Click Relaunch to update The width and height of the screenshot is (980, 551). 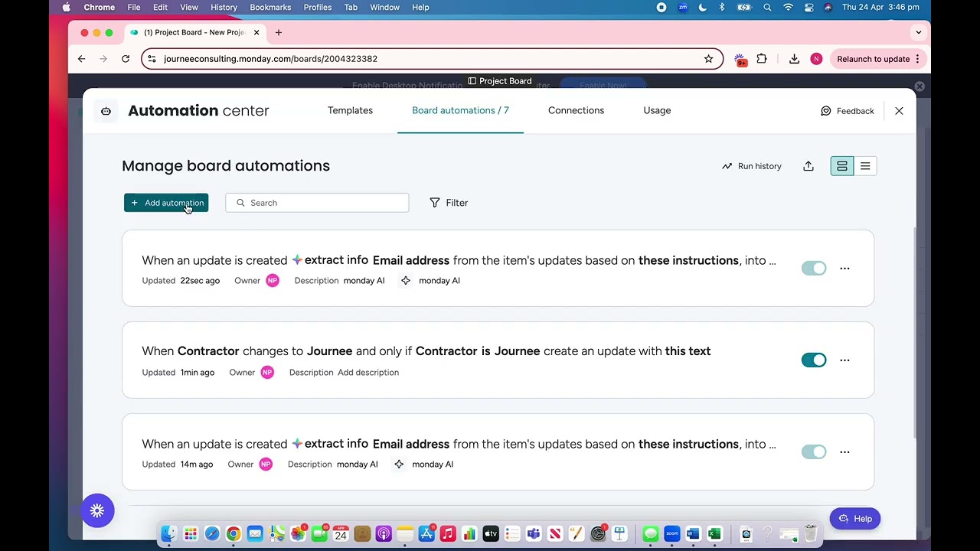(x=879, y=59)
